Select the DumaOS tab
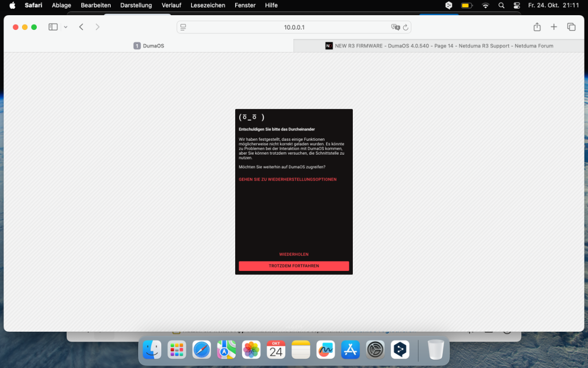Image resolution: width=588 pixels, height=368 pixels. pyautogui.click(x=149, y=46)
